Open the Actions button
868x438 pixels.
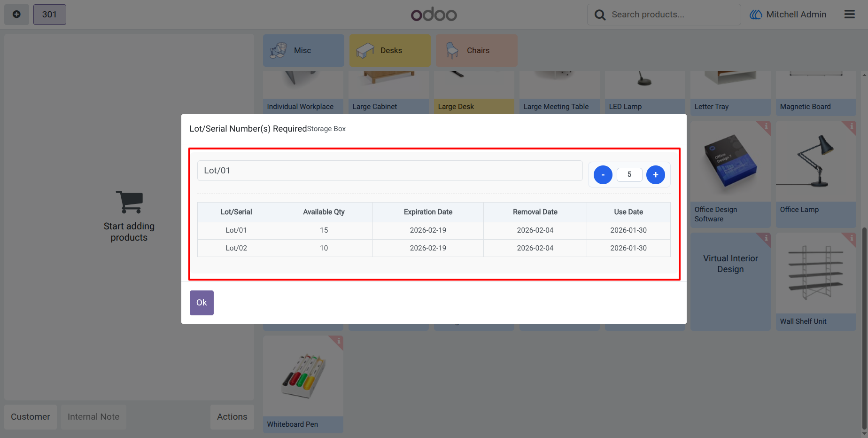point(232,417)
